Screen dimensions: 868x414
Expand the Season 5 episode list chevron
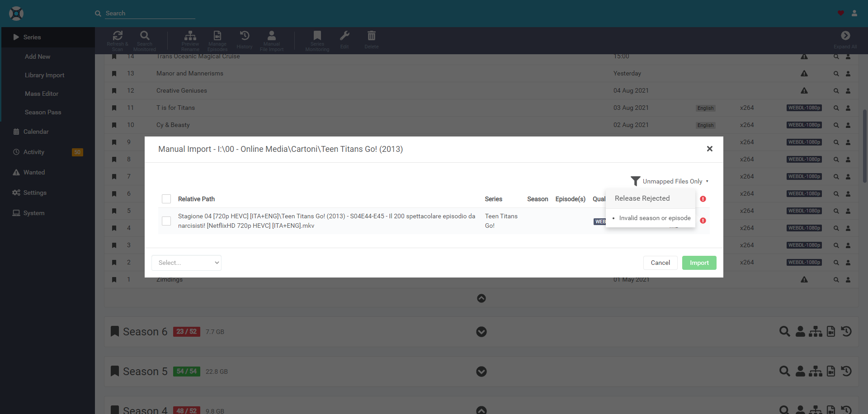click(x=481, y=371)
